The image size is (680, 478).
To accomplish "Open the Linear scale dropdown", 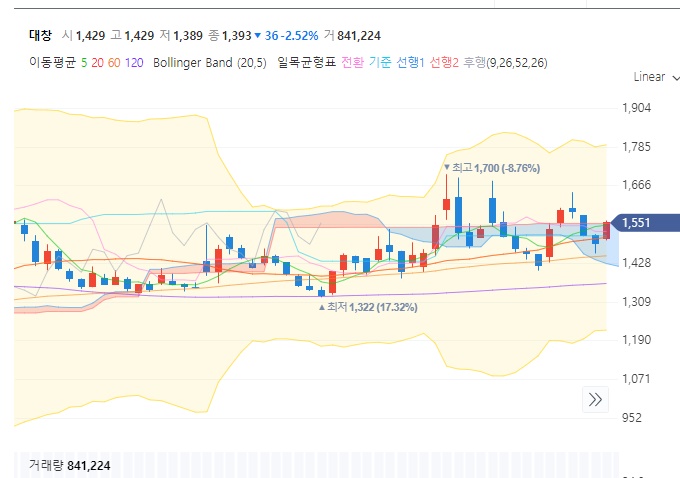I will point(656,77).
